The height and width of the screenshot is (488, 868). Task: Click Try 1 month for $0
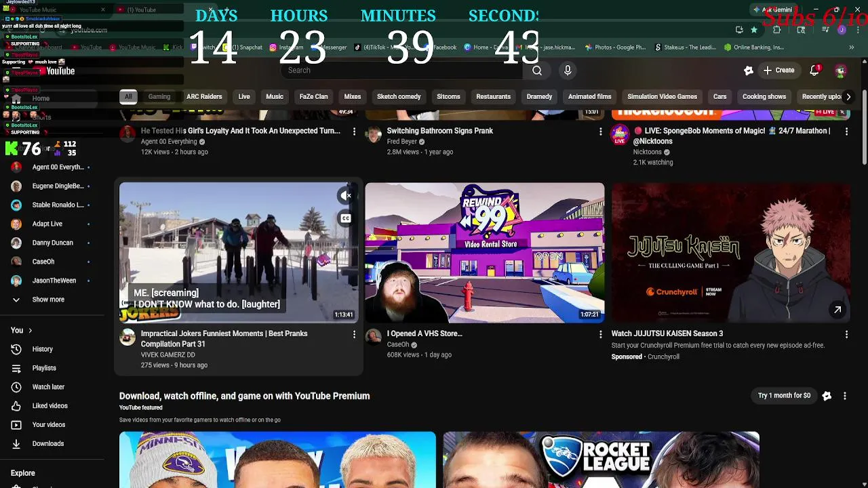click(x=784, y=396)
